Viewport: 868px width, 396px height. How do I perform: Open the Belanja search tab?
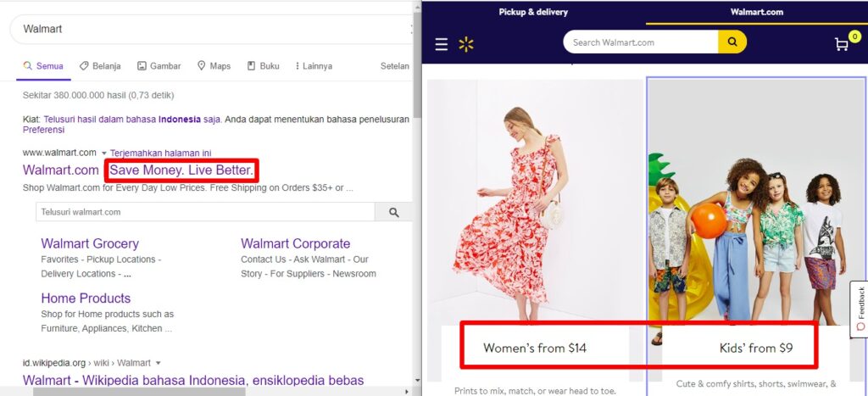point(100,66)
